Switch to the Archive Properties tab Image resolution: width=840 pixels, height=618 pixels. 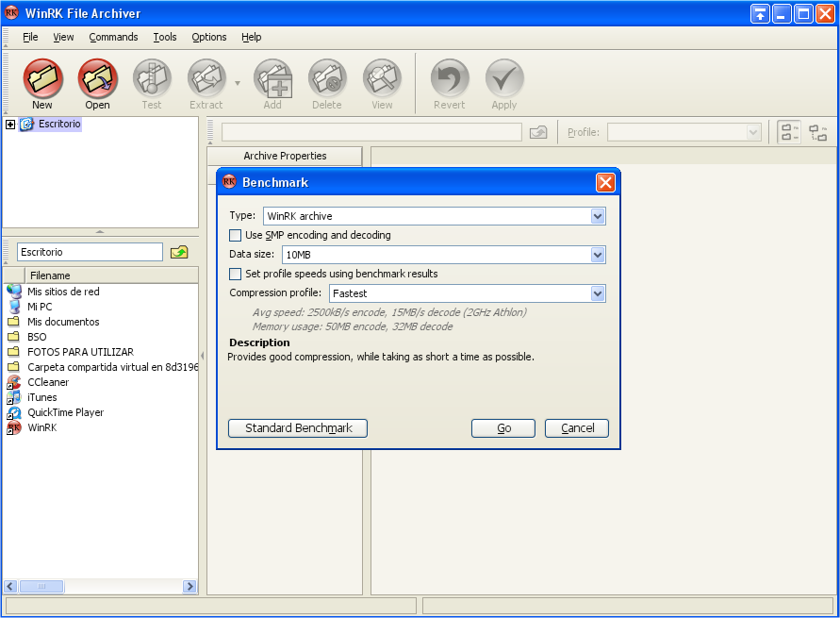click(x=285, y=156)
